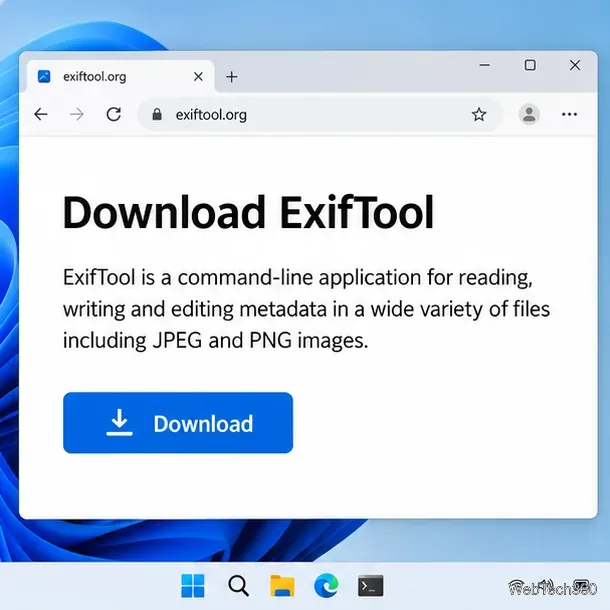Select the exiftool.org tab

click(x=120, y=76)
